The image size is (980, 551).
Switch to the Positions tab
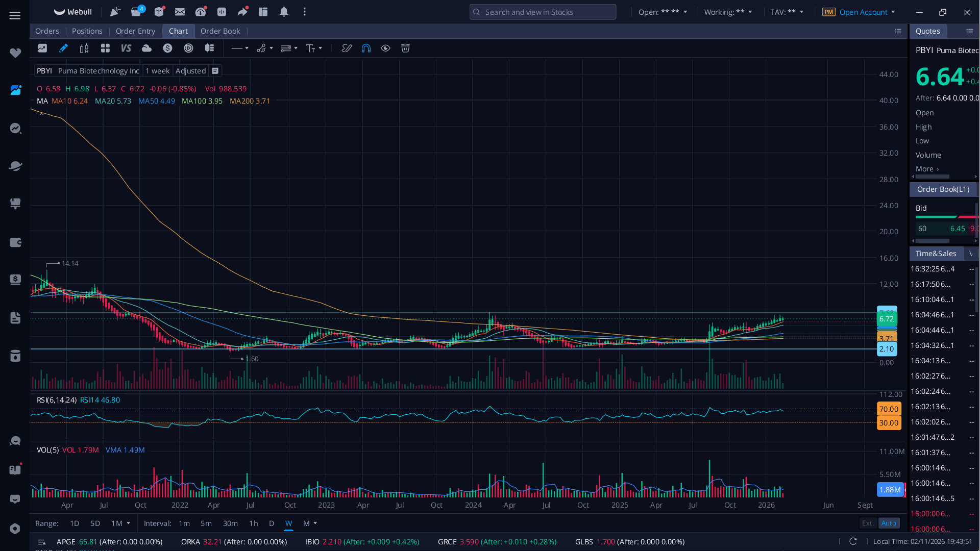pyautogui.click(x=87, y=31)
